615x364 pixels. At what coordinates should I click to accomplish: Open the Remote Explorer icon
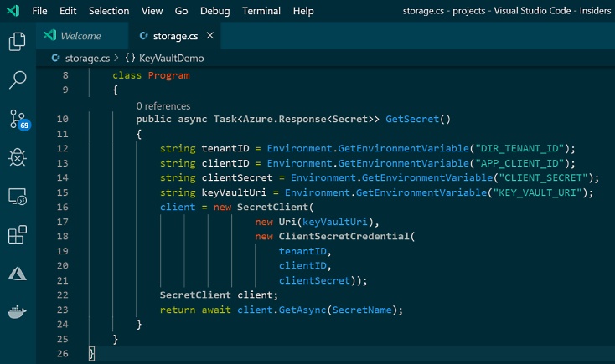click(17, 197)
